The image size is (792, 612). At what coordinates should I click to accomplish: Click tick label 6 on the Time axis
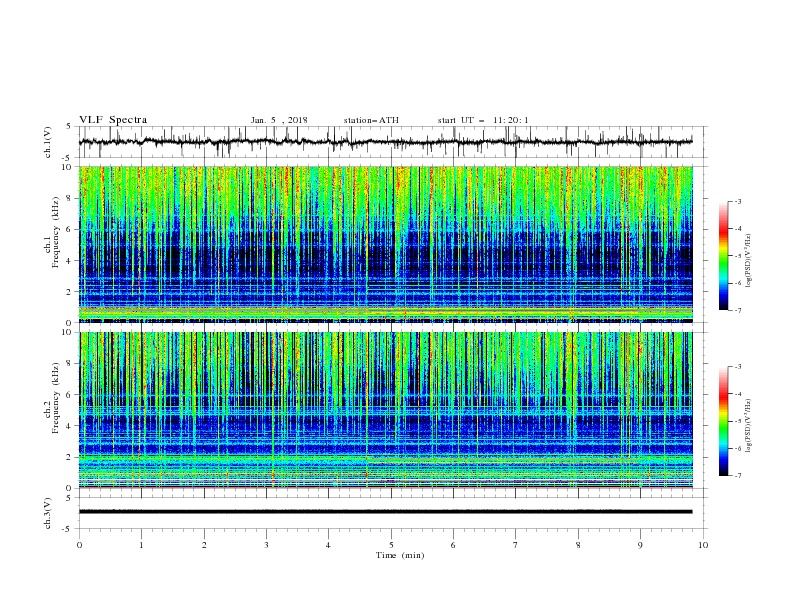(x=454, y=545)
